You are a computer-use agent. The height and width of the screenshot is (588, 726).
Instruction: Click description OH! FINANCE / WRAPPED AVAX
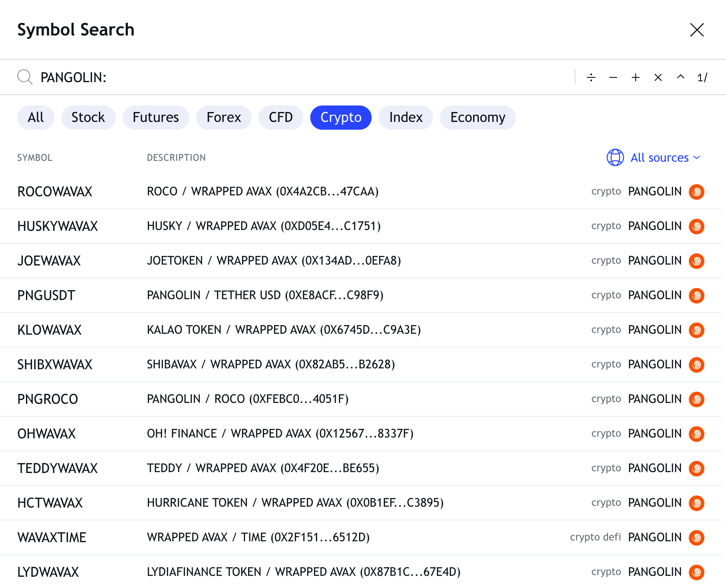click(280, 434)
